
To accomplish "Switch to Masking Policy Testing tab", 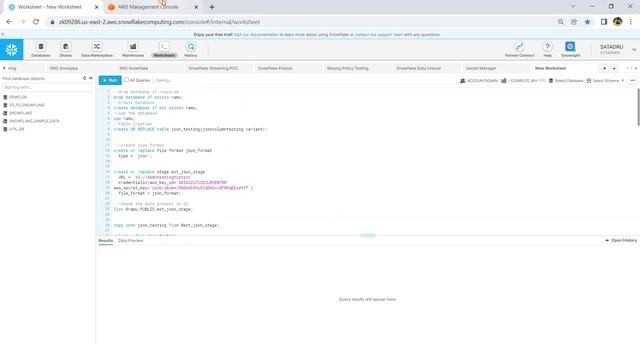I will click(348, 68).
